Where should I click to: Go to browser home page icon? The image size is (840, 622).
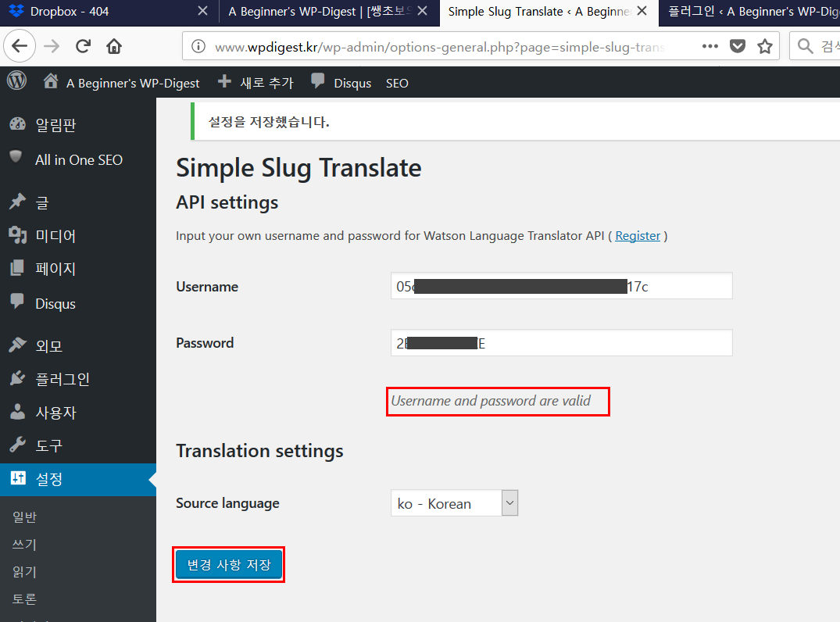pos(114,46)
